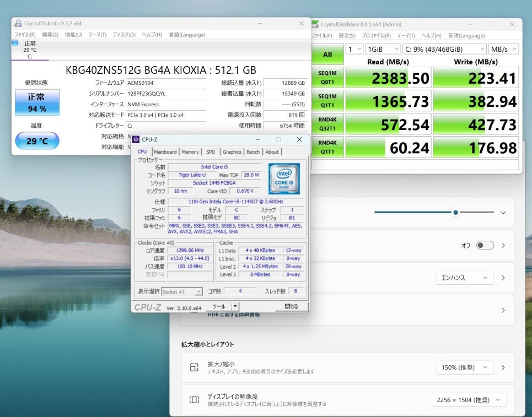Screen dimensions: 532x417
Task: Click the CrystalDiskInfo title bar icon
Action: pyautogui.click(x=18, y=24)
